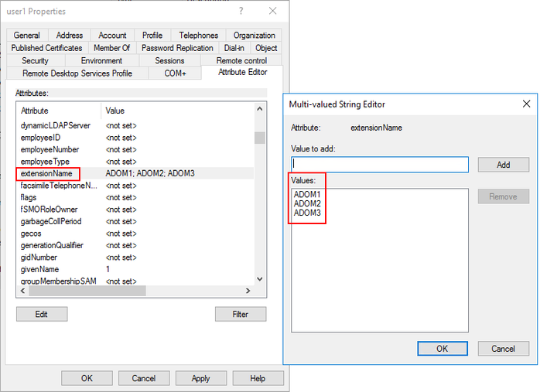Open the General tab
Viewport: 540px width, 392px height.
[x=27, y=35]
